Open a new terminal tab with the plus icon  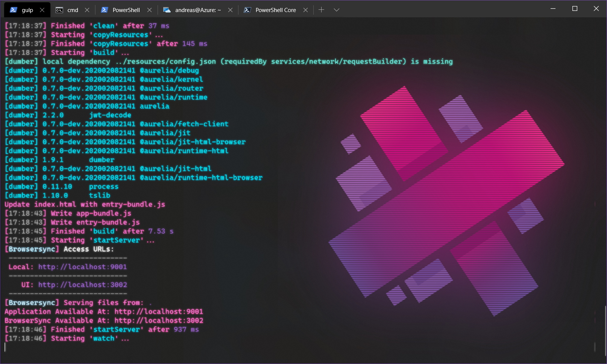(x=322, y=10)
